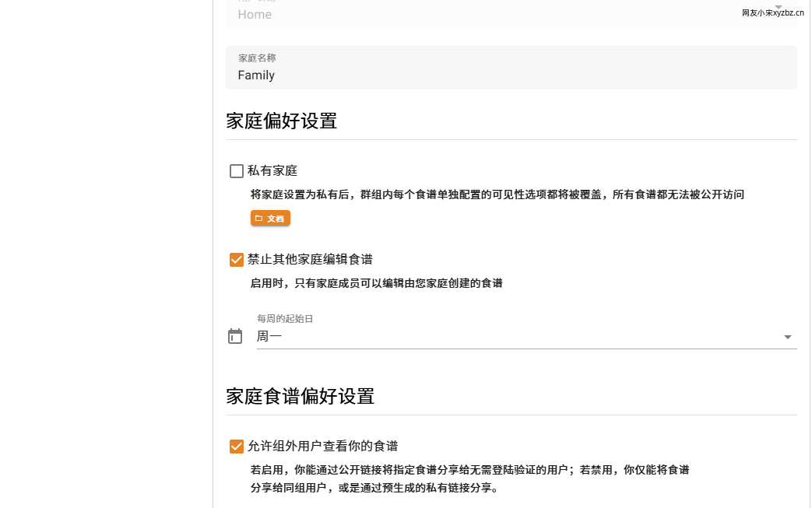The image size is (812, 508).
Task: Click the calendar icon beside 每周的起始日
Action: (235, 336)
